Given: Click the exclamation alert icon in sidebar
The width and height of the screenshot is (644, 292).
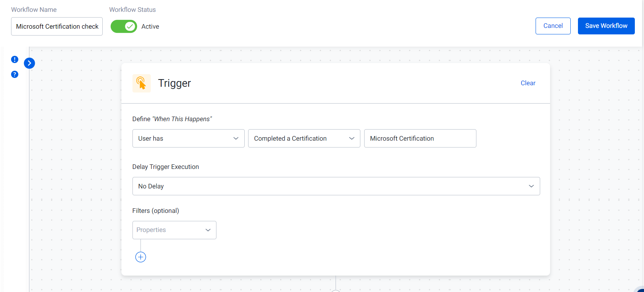Looking at the screenshot, I should (x=15, y=59).
